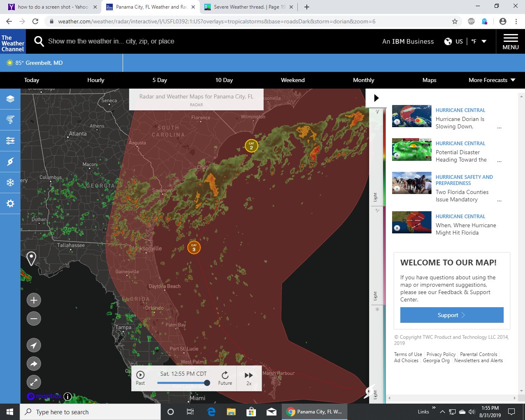The width and height of the screenshot is (525, 420).
Task: Change playback speed 2x
Action: 249,378
